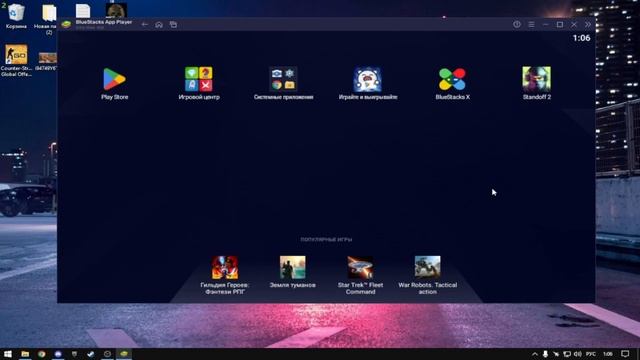Open Star Trek Fleet Command game

[360, 268]
